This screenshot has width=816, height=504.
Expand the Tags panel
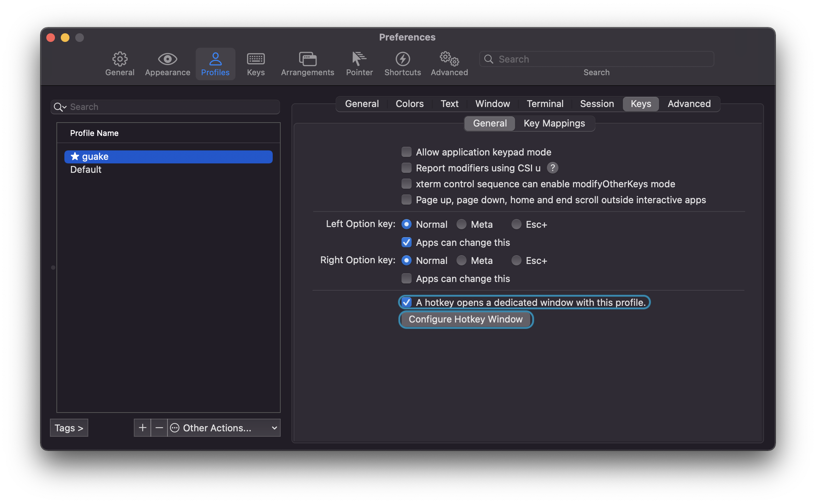pyautogui.click(x=69, y=428)
